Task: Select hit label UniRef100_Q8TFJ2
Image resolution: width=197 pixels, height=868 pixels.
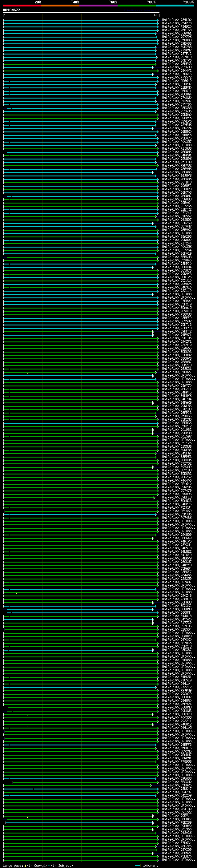Action: pos(177,54)
